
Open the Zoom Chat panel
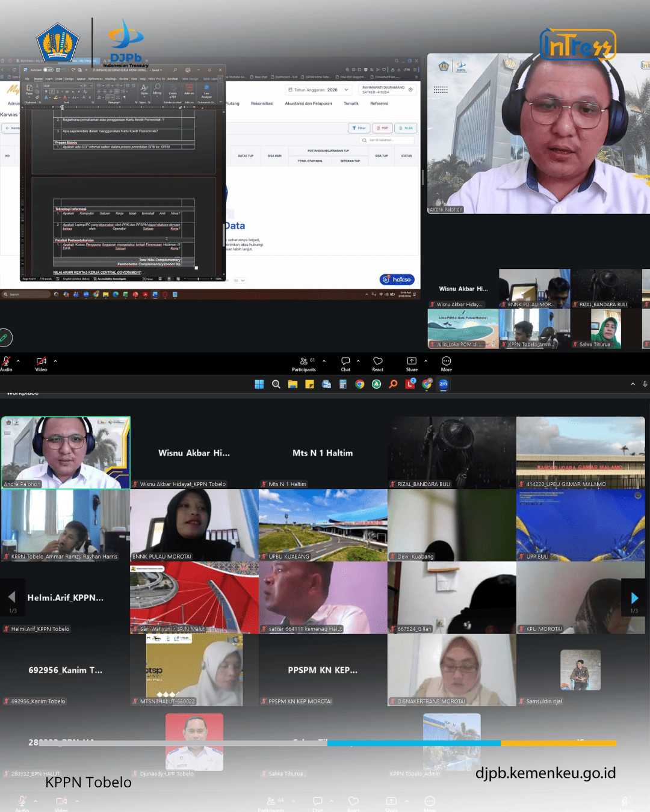(x=345, y=363)
